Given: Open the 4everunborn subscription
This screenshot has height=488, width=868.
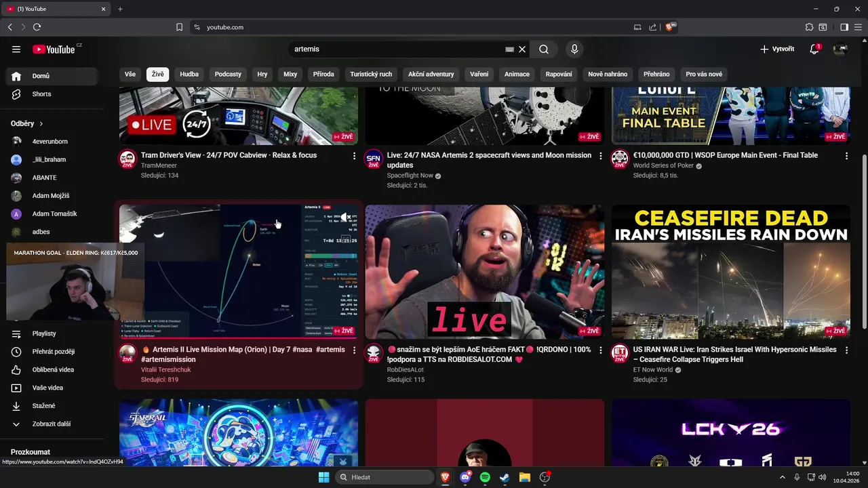Looking at the screenshot, I should 52,142.
